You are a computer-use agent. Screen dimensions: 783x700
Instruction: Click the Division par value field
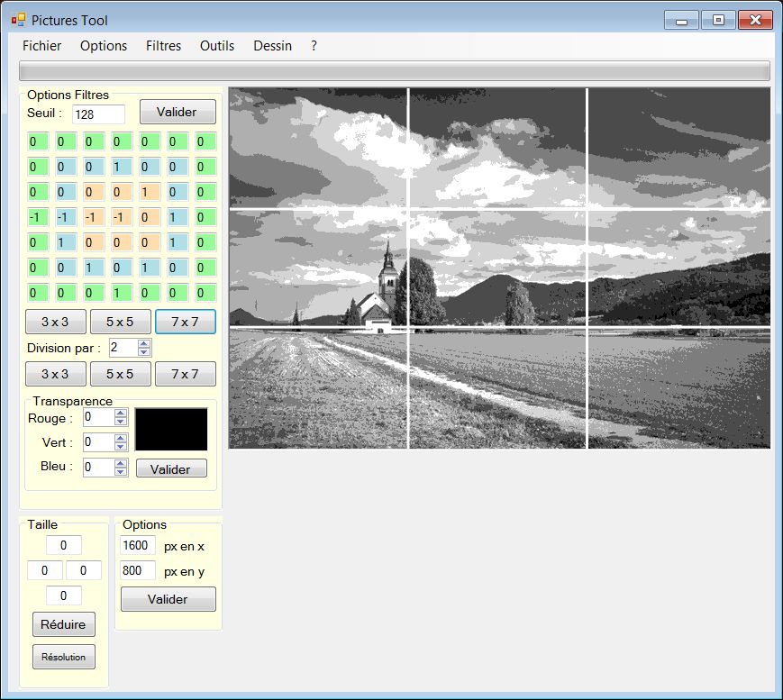123,348
